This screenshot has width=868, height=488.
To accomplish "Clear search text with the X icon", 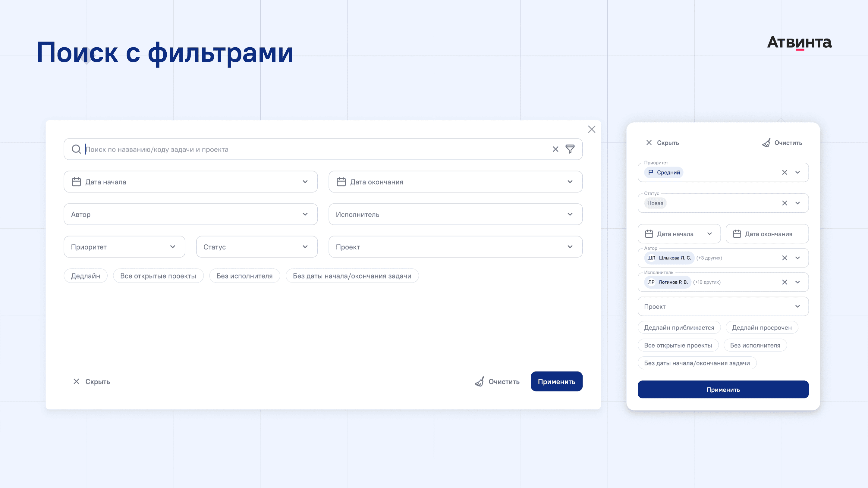I will 555,149.
